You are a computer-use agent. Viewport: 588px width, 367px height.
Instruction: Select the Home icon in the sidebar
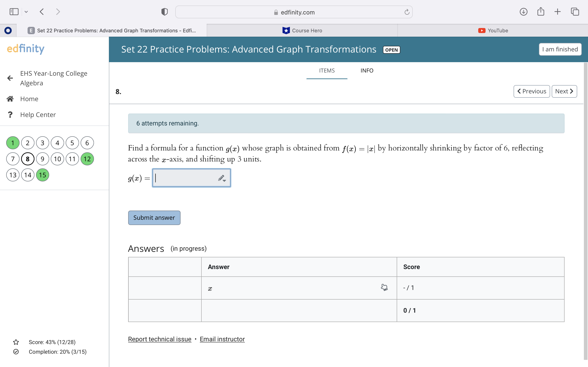(x=10, y=99)
